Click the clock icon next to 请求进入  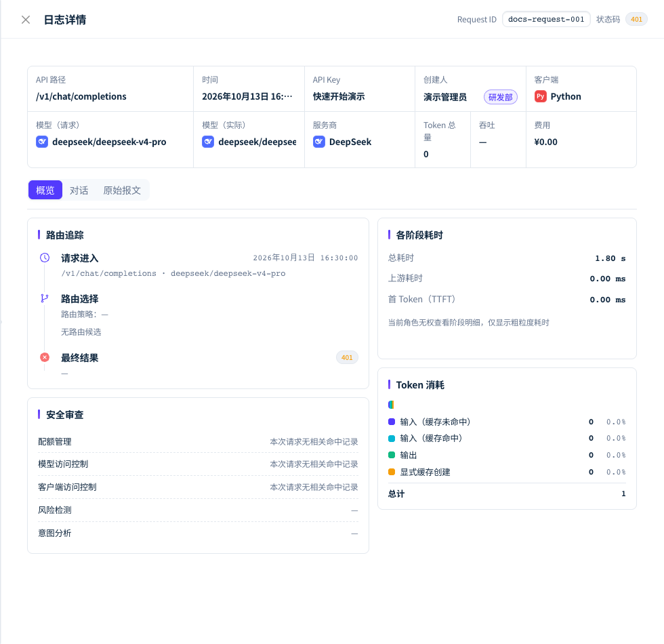point(45,258)
